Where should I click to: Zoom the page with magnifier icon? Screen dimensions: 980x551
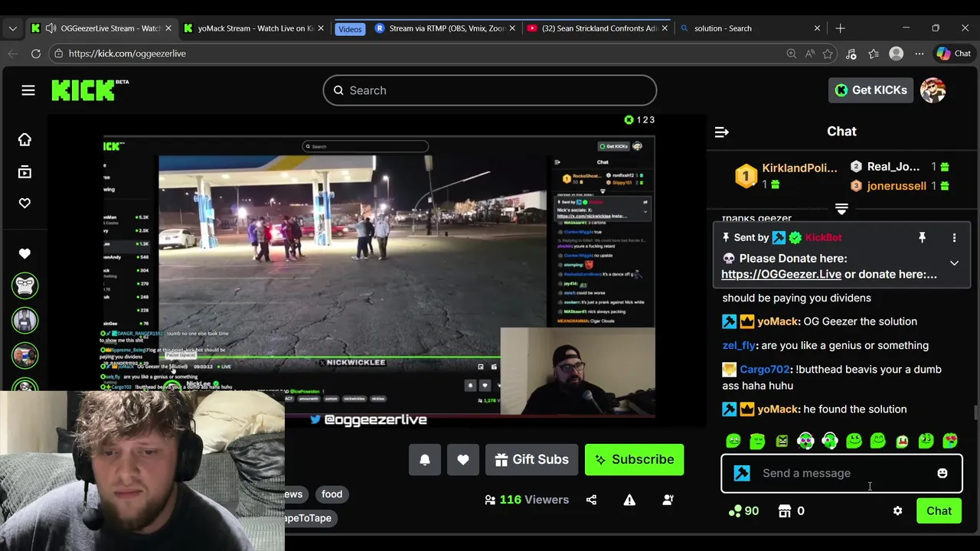(x=791, y=54)
